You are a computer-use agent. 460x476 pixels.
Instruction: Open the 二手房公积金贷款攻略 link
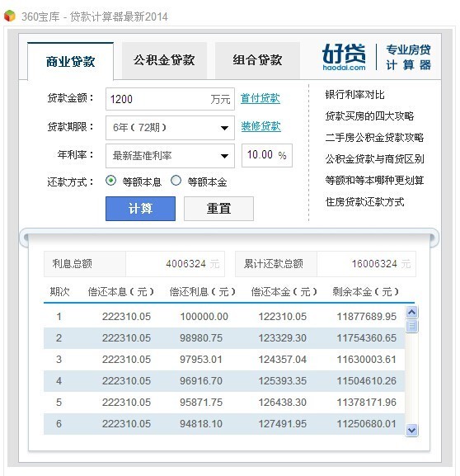click(x=374, y=138)
